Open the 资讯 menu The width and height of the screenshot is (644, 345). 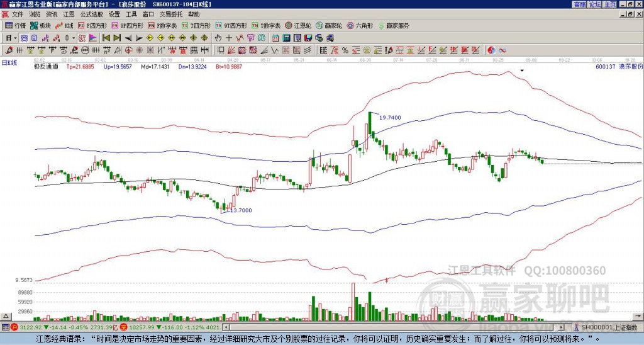52,14
